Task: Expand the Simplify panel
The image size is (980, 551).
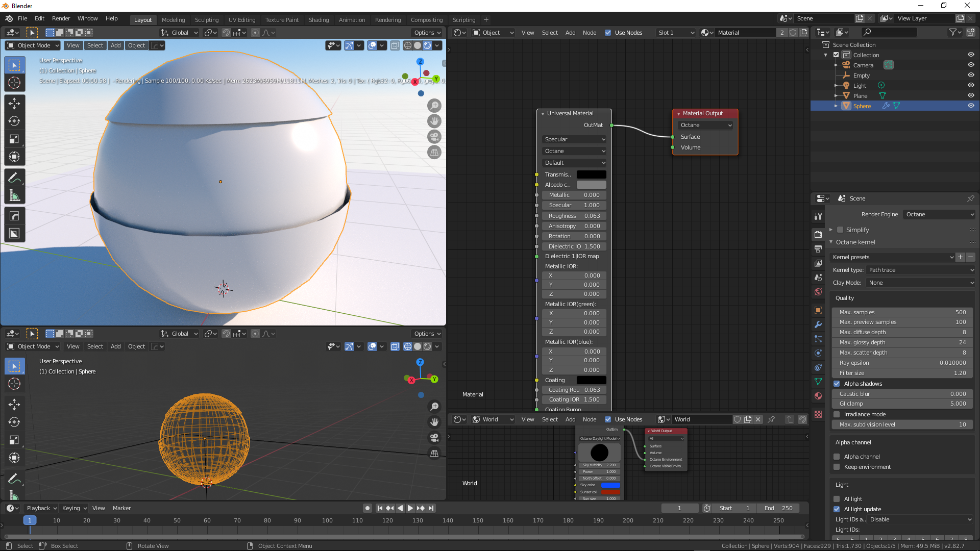Action: coord(831,230)
